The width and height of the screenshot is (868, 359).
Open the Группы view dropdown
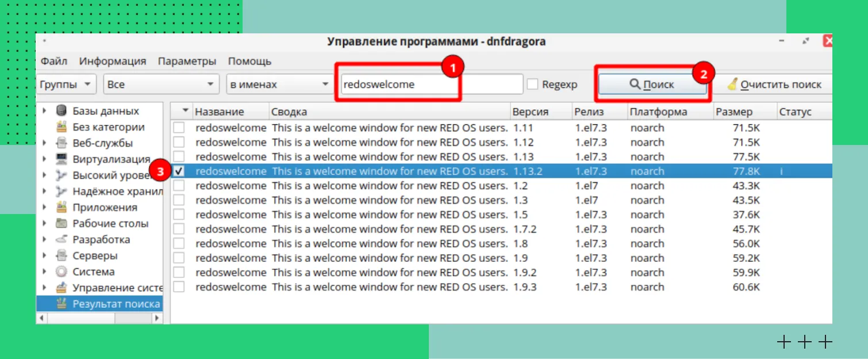(x=66, y=85)
